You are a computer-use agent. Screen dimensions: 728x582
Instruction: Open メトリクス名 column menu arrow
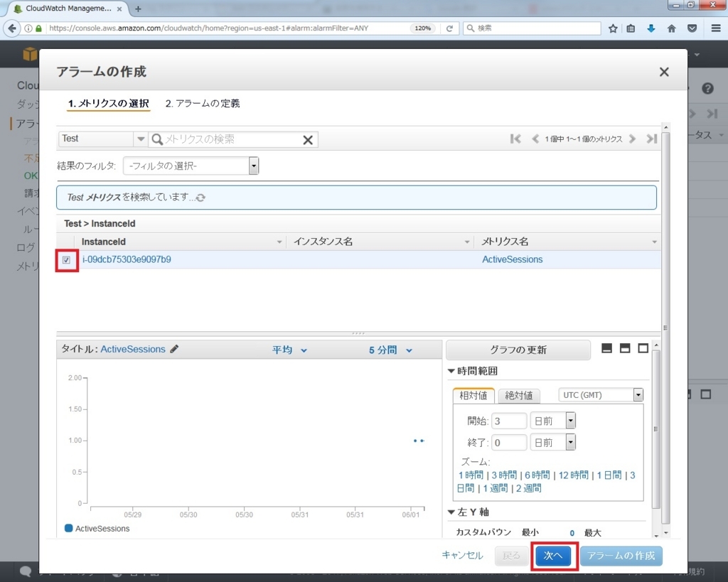tap(654, 242)
